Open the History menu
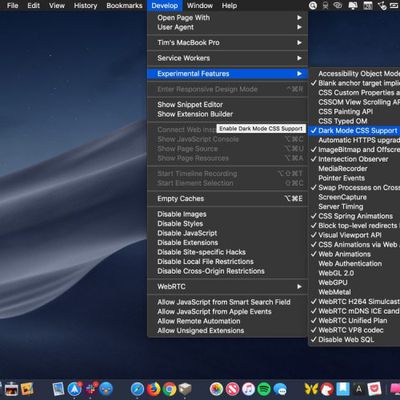 pos(85,6)
